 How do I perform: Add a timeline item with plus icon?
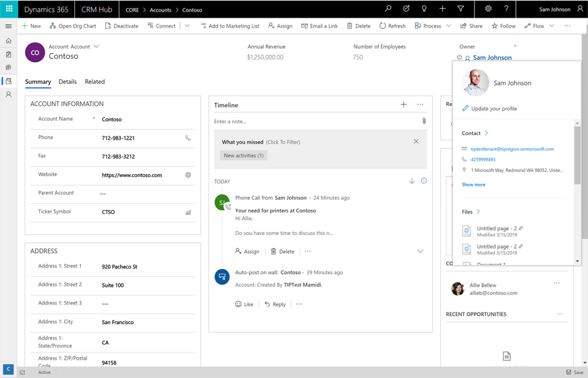click(404, 105)
